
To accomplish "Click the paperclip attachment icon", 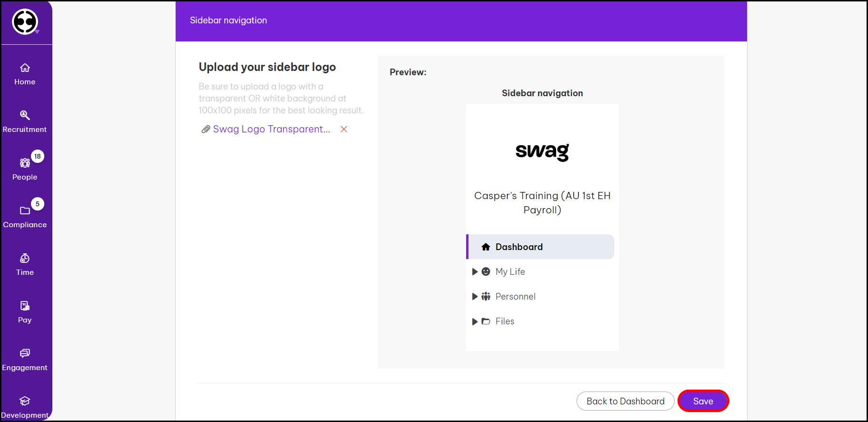I will click(x=206, y=129).
